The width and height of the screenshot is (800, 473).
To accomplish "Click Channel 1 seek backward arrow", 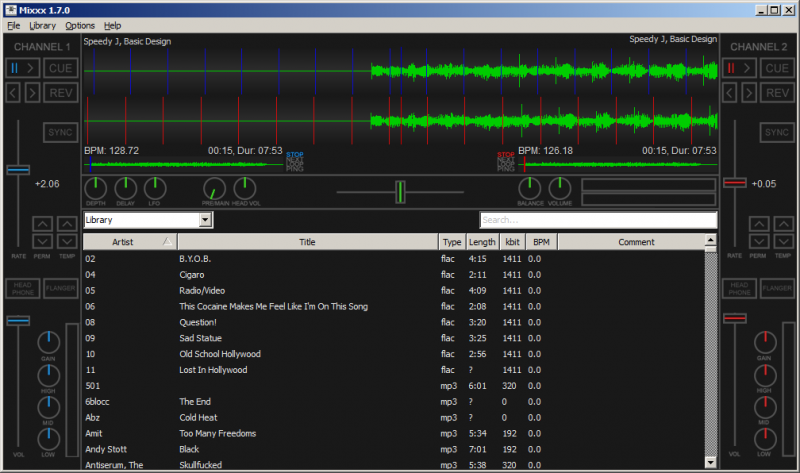I will pyautogui.click(x=13, y=93).
